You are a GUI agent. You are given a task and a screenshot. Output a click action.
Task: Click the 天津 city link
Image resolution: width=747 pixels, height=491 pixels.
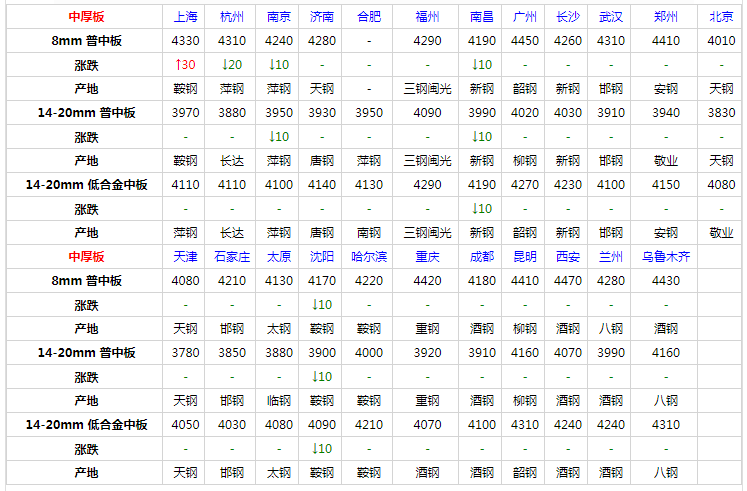coord(185,257)
